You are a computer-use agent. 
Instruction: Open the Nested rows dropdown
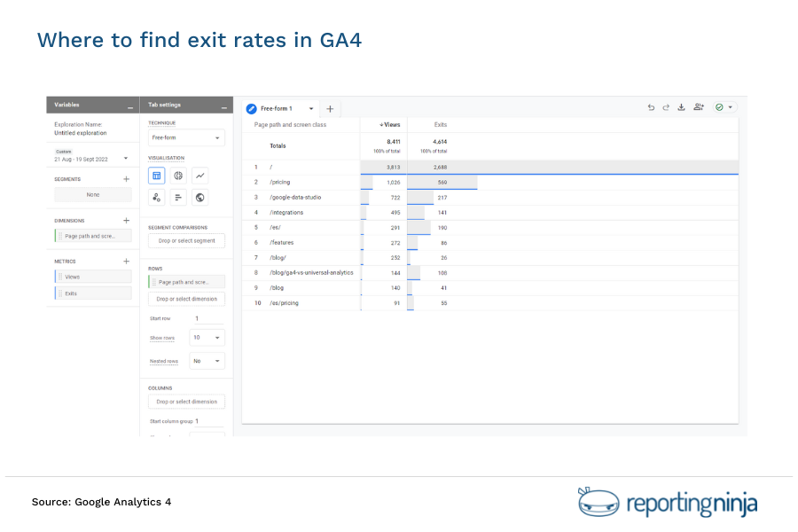pyautogui.click(x=208, y=360)
